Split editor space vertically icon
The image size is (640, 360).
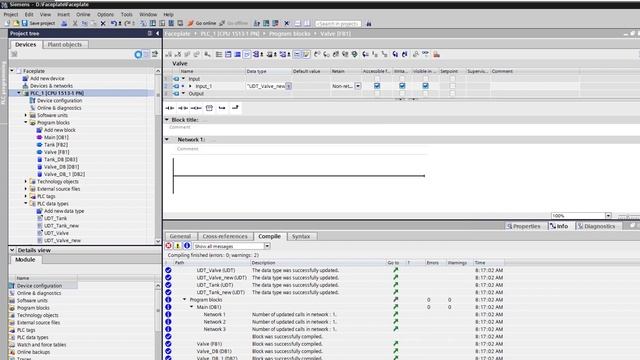[x=307, y=23]
